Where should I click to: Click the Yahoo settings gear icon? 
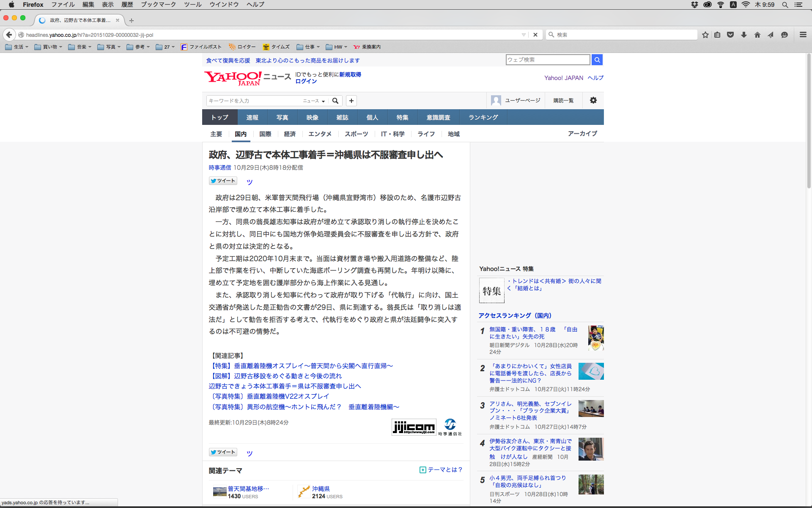(x=593, y=100)
